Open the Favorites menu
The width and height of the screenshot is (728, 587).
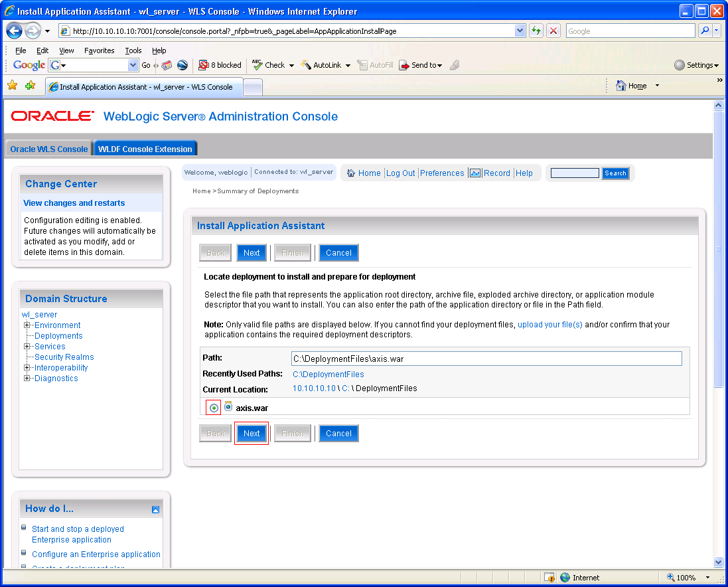point(100,50)
